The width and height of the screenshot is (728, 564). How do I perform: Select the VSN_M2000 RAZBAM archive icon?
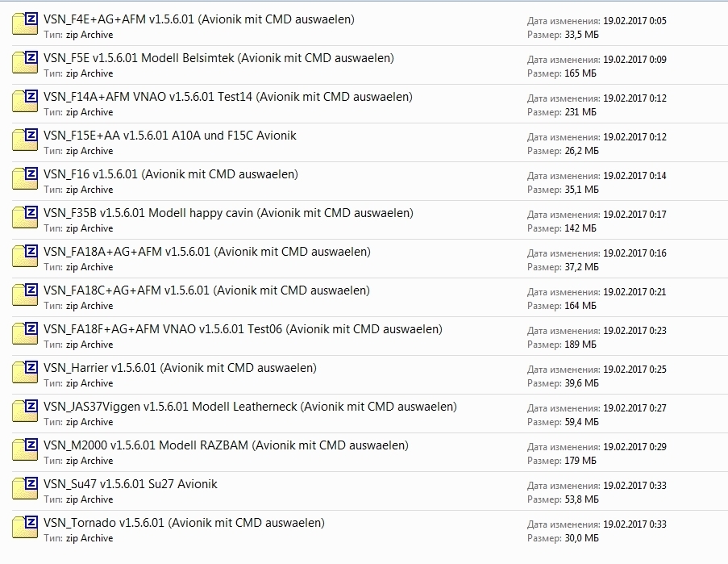pyautogui.click(x=26, y=449)
